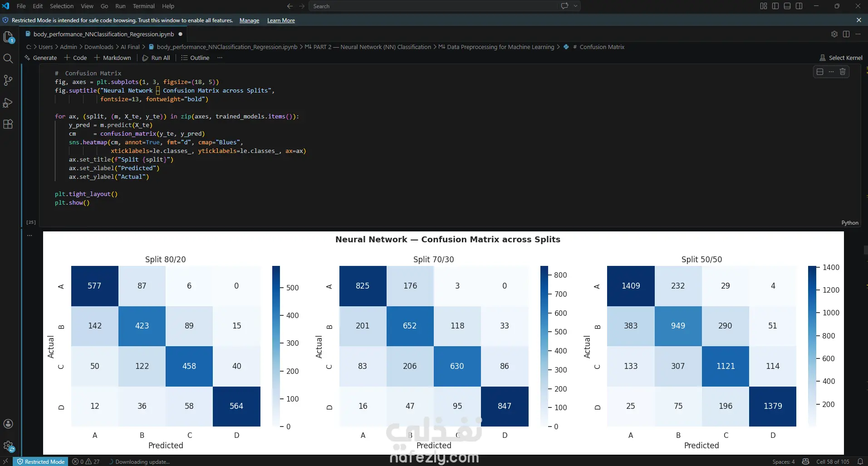Open the Go menu
The width and height of the screenshot is (868, 466).
coord(104,6)
